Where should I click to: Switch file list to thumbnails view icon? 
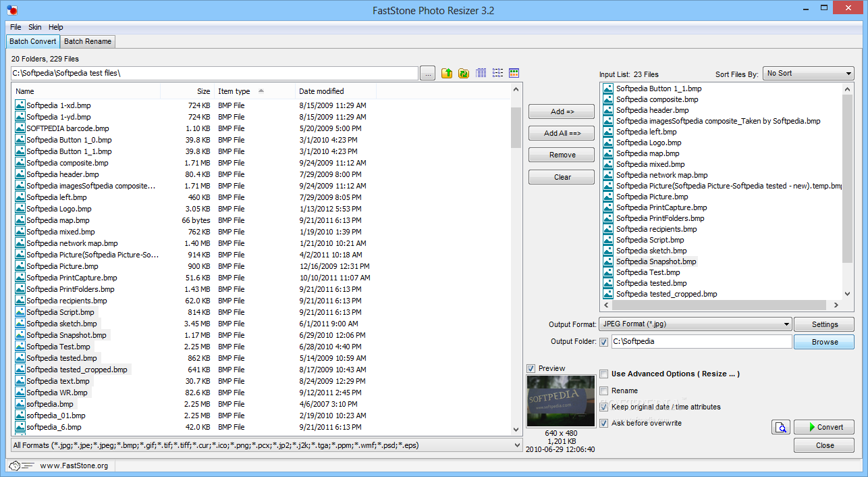pyautogui.click(x=514, y=73)
